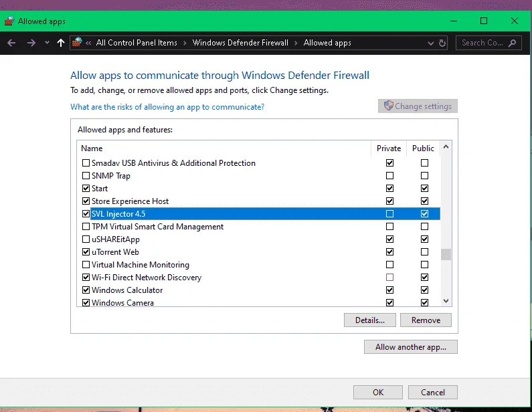The height and width of the screenshot is (412, 532).
Task: Toggle Public checkbox for SVL Injector 4.5
Action: click(x=424, y=214)
